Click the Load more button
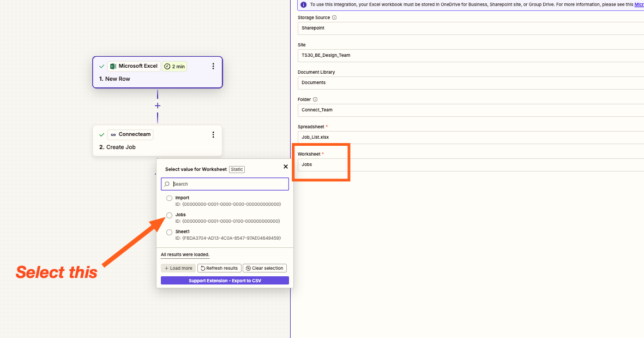This screenshot has height=338, width=644. click(178, 268)
